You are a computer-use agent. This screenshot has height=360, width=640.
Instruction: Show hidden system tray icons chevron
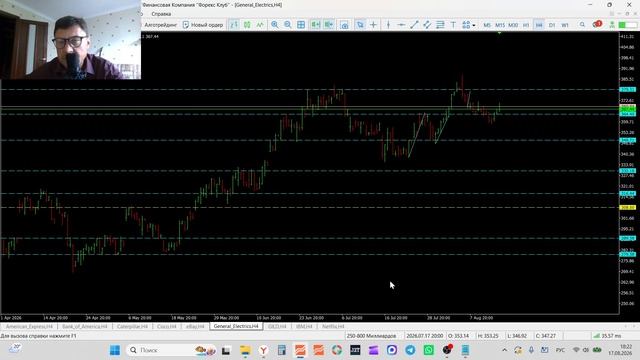[504, 350]
